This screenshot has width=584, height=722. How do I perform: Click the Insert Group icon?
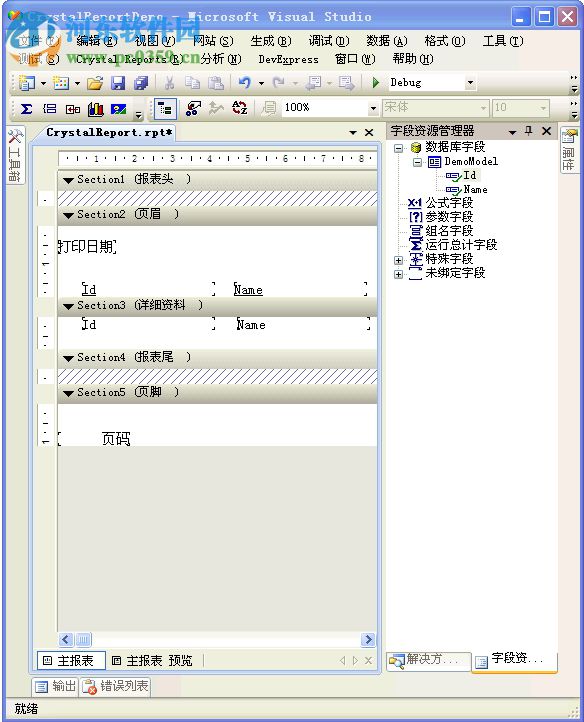[x=49, y=109]
